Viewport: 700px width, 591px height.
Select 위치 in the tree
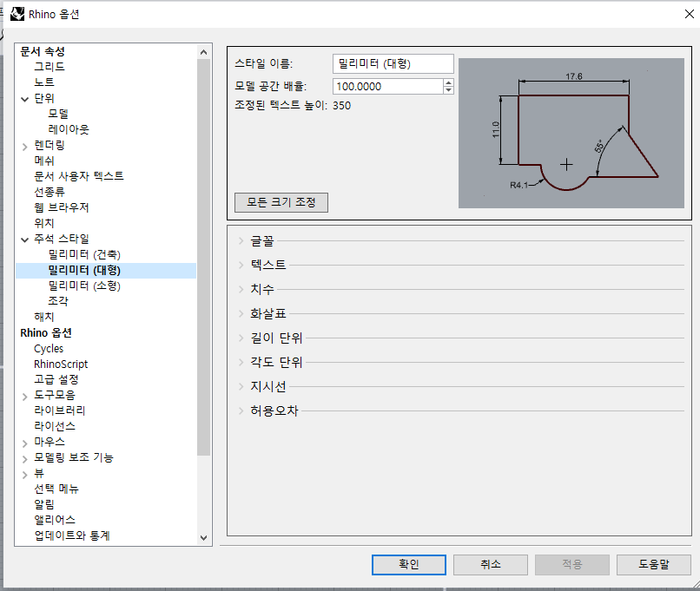pos(44,223)
